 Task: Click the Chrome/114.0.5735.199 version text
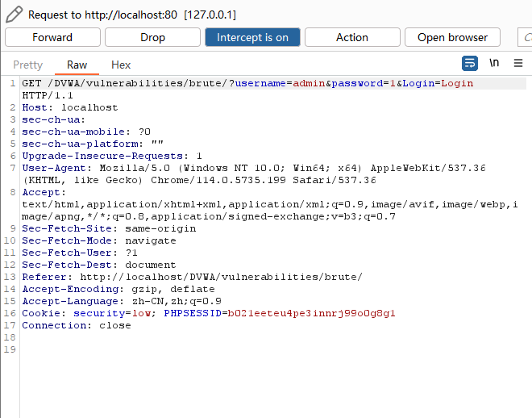[218, 180]
